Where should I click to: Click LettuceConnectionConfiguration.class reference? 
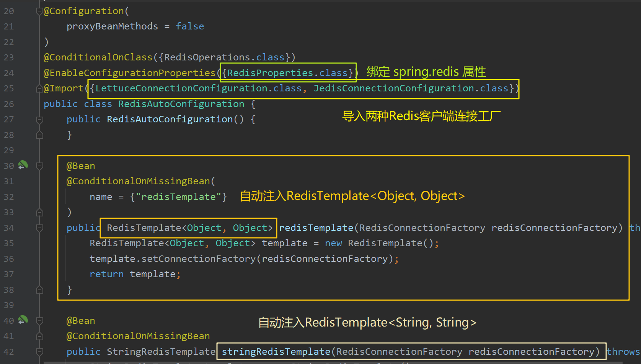point(199,88)
